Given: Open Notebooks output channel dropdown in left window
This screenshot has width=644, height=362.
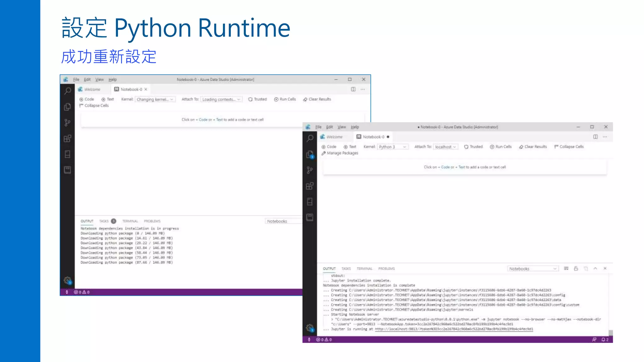Looking at the screenshot, I should tap(284, 221).
